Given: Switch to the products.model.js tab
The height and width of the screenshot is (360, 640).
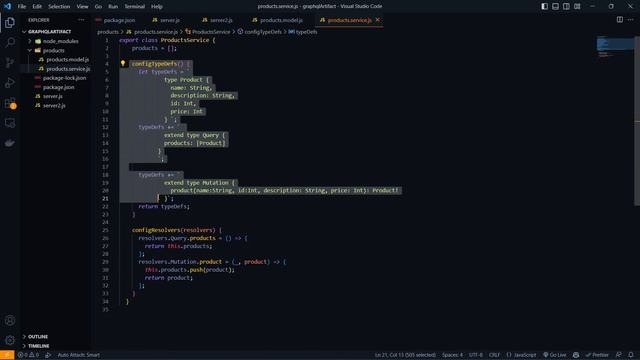Looking at the screenshot, I should tap(281, 20).
